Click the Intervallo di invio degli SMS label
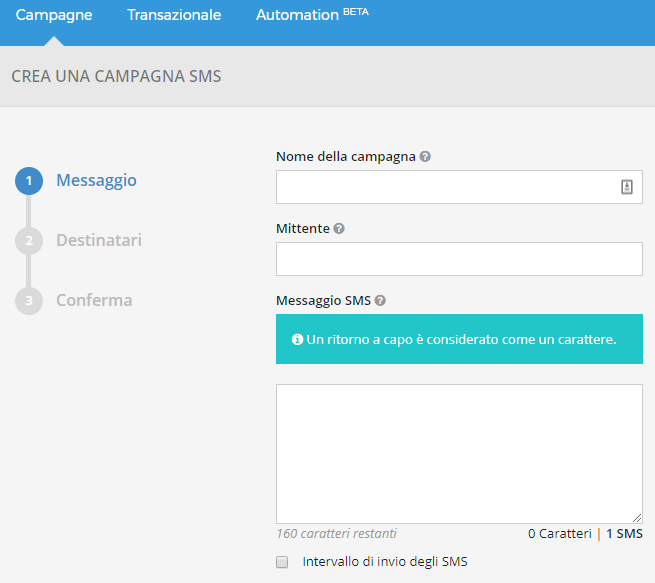 385,562
